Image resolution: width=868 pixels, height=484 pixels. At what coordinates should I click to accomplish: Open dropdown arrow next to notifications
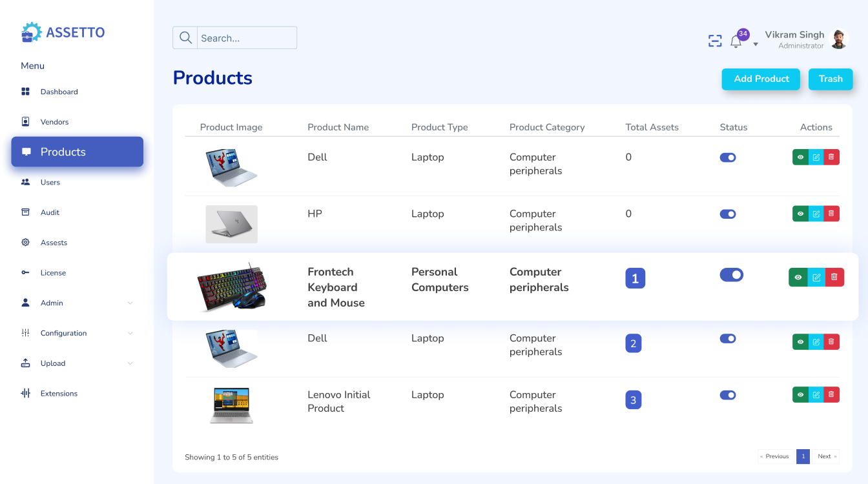(756, 45)
